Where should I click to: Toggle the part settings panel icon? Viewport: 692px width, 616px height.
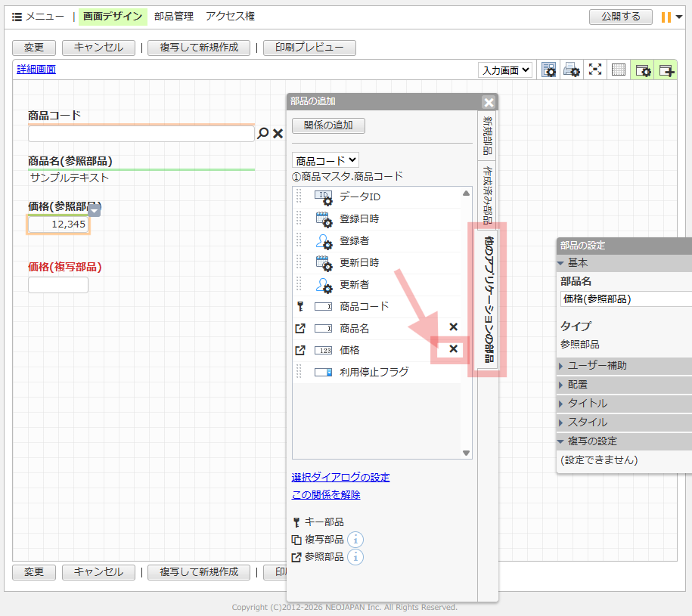(643, 70)
